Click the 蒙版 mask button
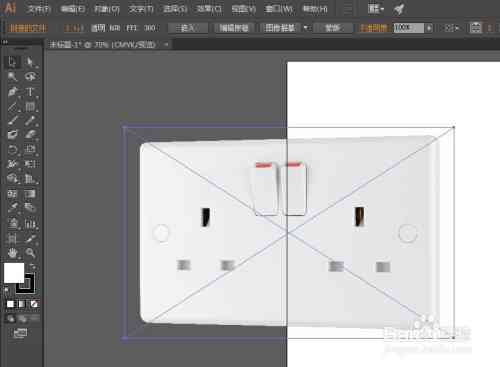The image size is (500, 367). [332, 28]
